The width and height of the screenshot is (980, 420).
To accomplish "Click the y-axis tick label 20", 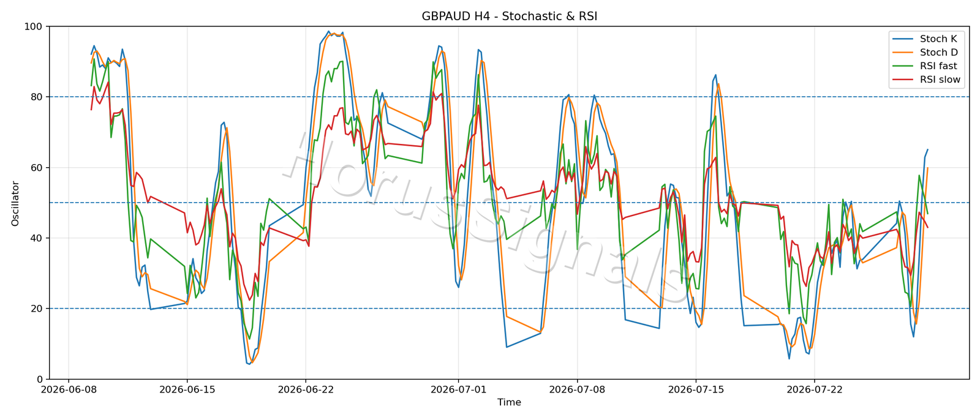I will [37, 309].
